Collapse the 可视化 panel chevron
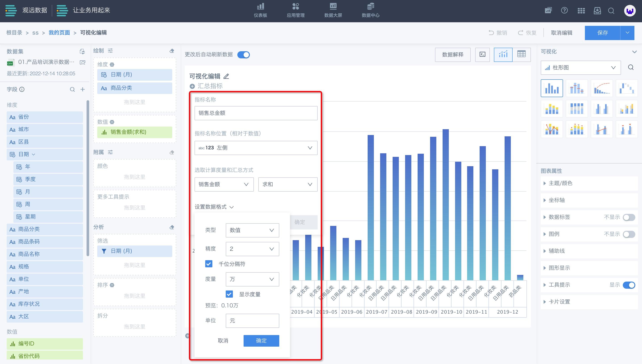This screenshot has height=364, width=642. click(634, 52)
